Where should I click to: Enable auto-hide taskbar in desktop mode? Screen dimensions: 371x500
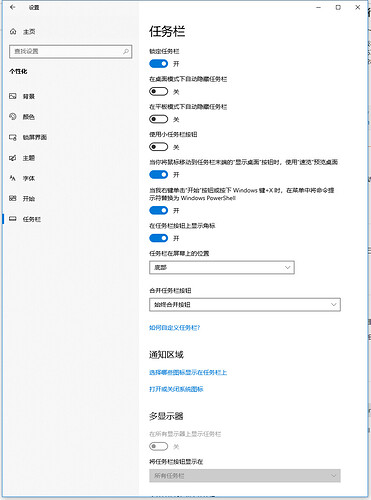(158, 91)
